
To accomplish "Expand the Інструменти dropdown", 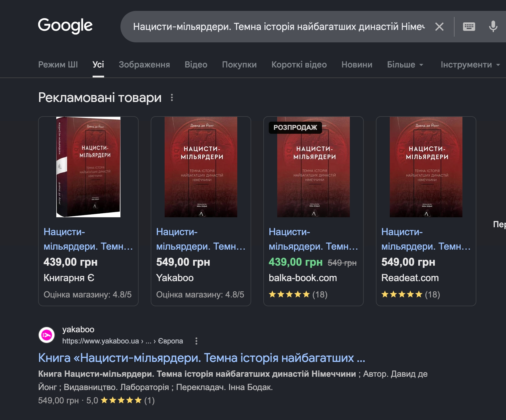I will 470,64.
